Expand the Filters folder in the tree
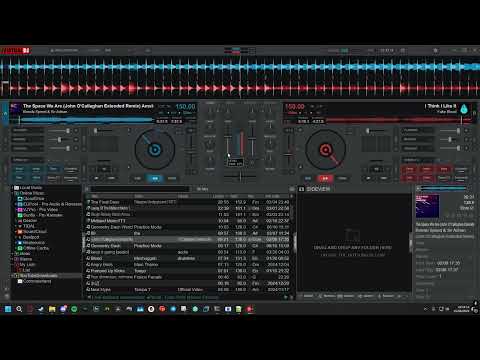 [13, 259]
